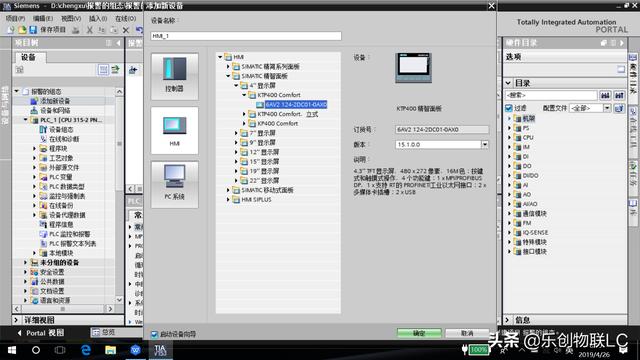Select KTP400 Comfort 立式 folder
The width and height of the screenshot is (640, 360).
click(287, 114)
